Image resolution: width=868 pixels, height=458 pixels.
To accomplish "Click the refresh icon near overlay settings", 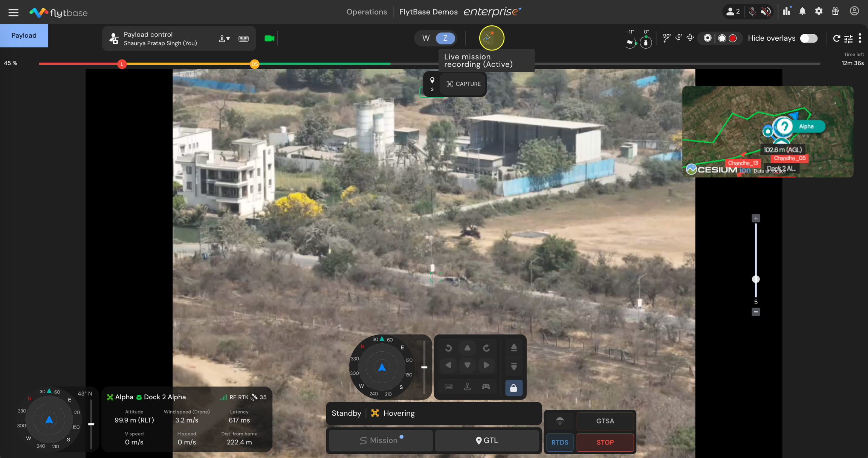I will [x=836, y=38].
